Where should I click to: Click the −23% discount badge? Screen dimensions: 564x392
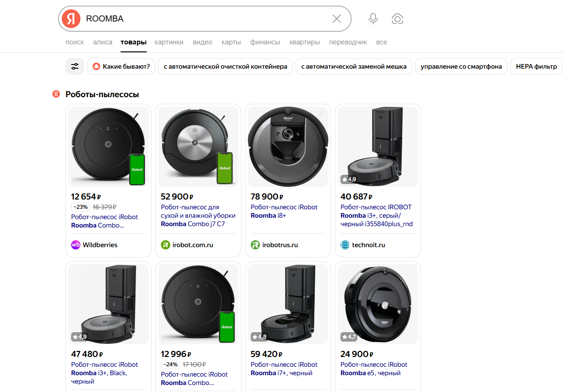click(x=80, y=207)
